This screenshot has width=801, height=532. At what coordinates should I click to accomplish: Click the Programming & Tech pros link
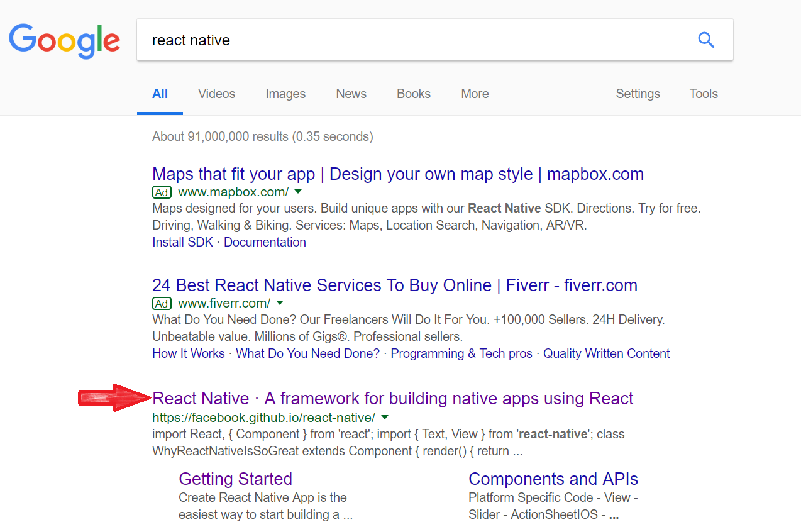pos(461,353)
